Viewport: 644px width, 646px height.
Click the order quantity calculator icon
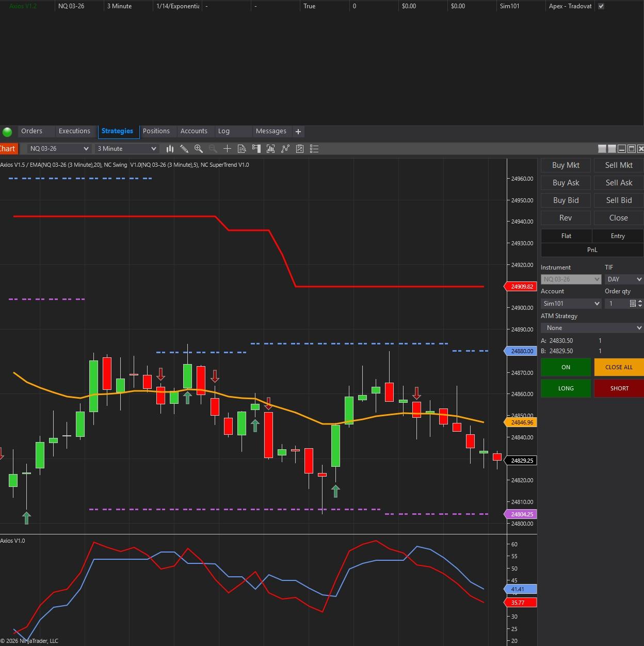click(x=633, y=304)
